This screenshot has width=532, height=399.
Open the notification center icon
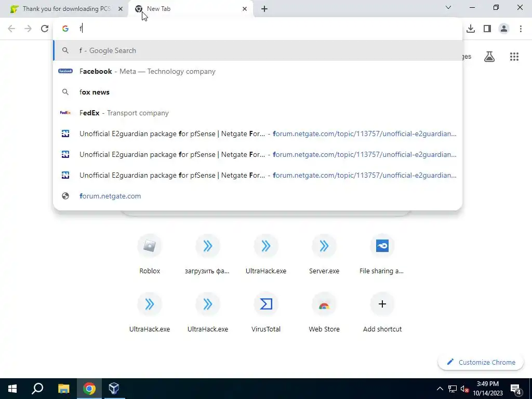click(516, 389)
